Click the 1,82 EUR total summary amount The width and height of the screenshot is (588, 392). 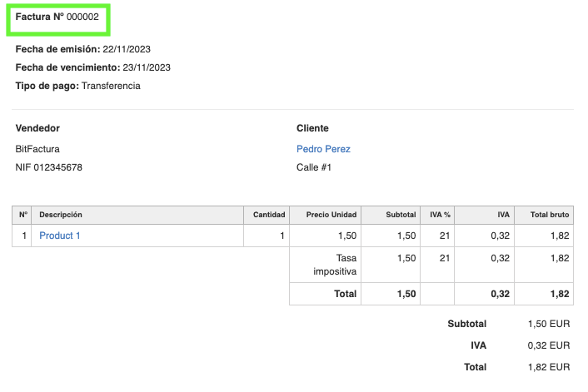[548, 366]
